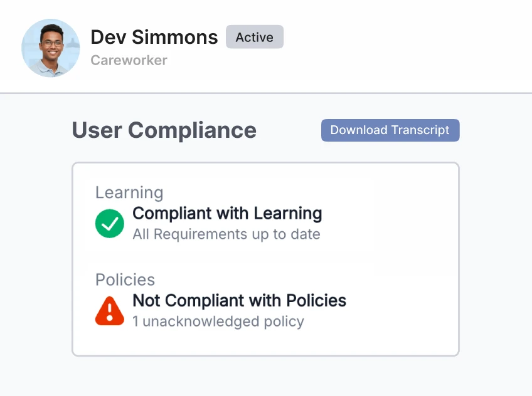
Task: Select the User Compliance heading
Action: coord(164,130)
